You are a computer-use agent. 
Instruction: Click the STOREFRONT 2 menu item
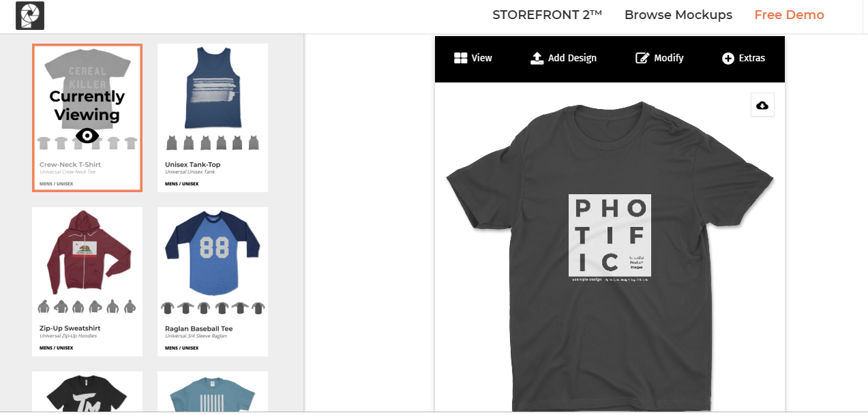[546, 14]
